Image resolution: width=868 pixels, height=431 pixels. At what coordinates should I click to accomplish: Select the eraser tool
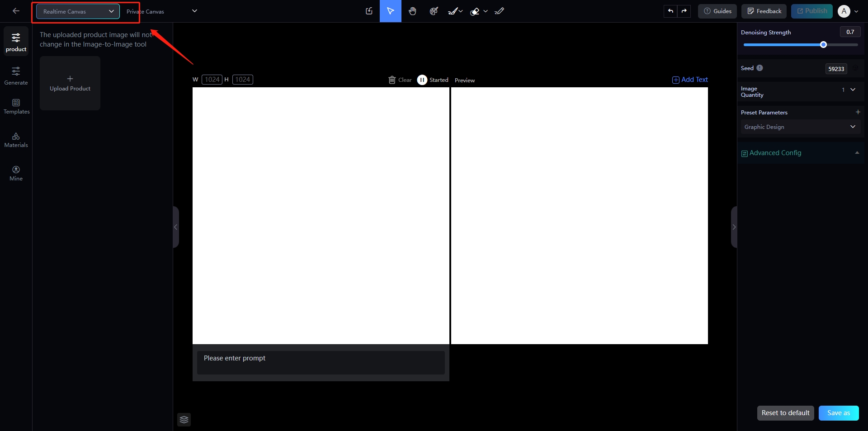pos(475,11)
